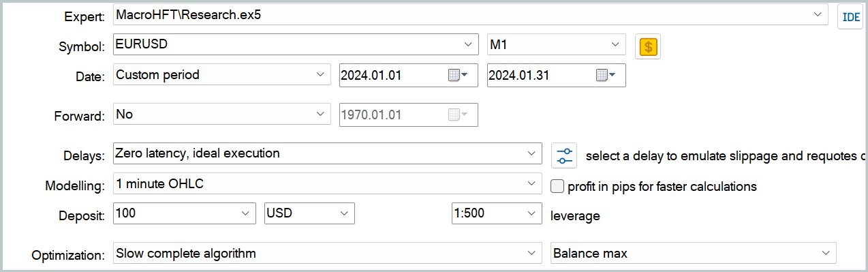868x272 pixels.
Task: Enable profit in pips for faster calculations
Action: tap(557, 186)
